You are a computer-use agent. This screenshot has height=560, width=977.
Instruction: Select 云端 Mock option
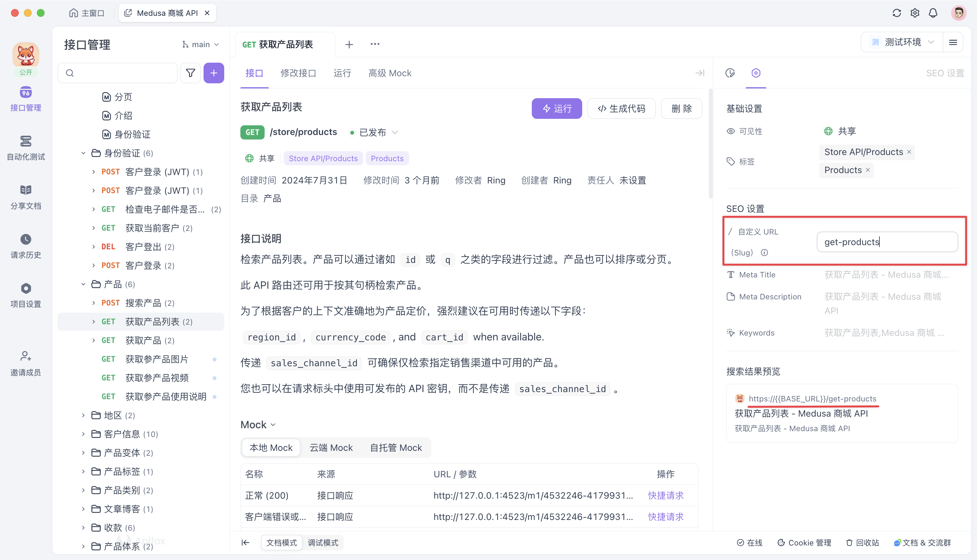[x=331, y=447]
